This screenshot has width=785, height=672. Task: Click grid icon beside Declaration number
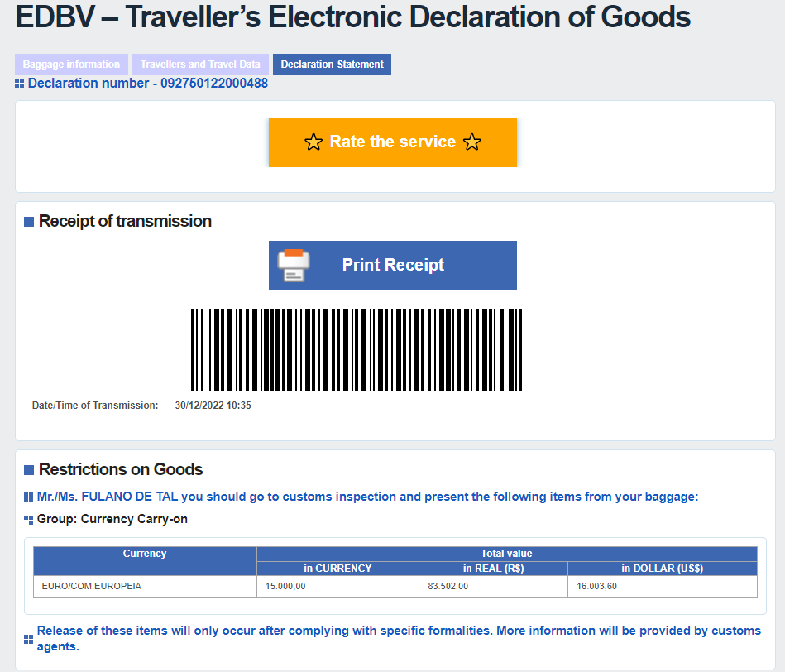tap(20, 84)
